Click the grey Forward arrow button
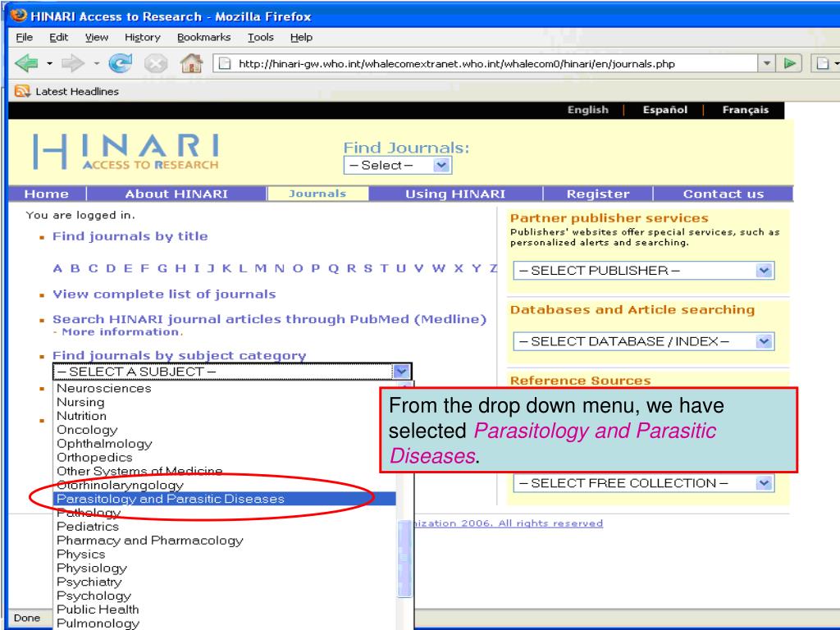 [x=73, y=64]
